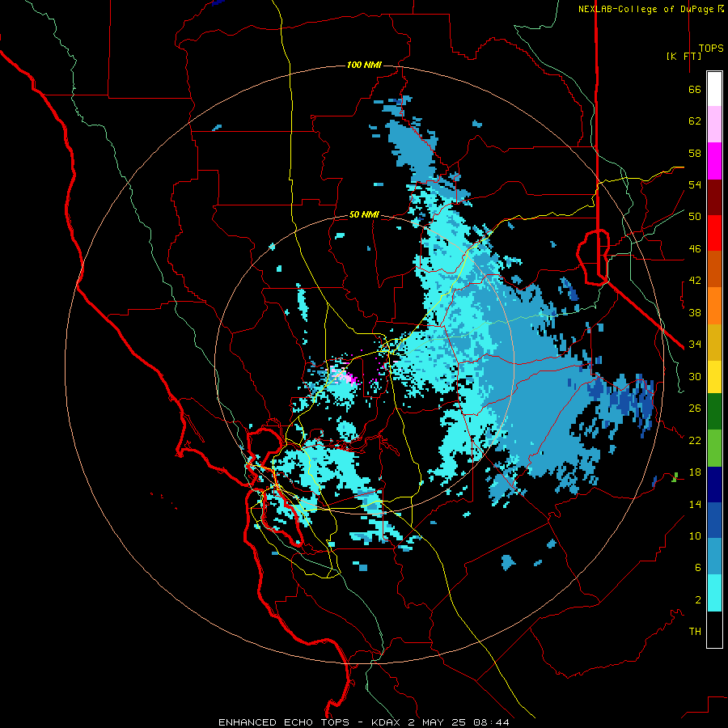Click the NEXLAB-College of DuPage title text

(x=645, y=9)
